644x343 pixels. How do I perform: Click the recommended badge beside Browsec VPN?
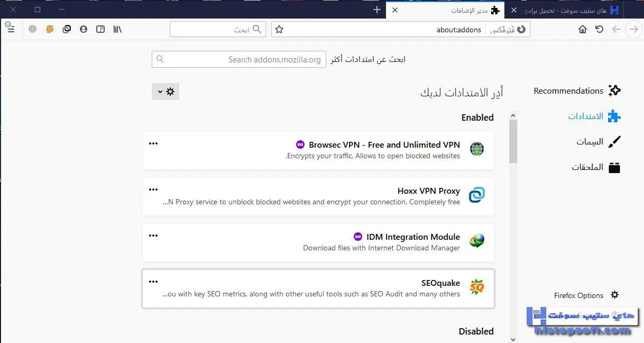point(300,145)
